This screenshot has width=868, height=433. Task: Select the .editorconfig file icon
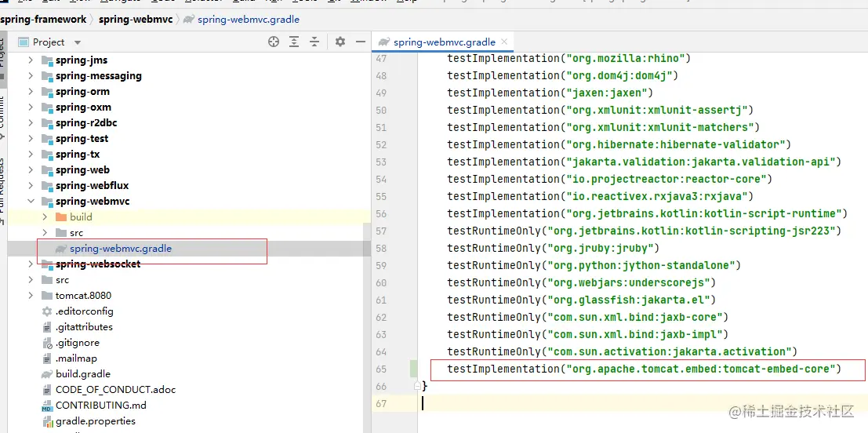coord(47,311)
